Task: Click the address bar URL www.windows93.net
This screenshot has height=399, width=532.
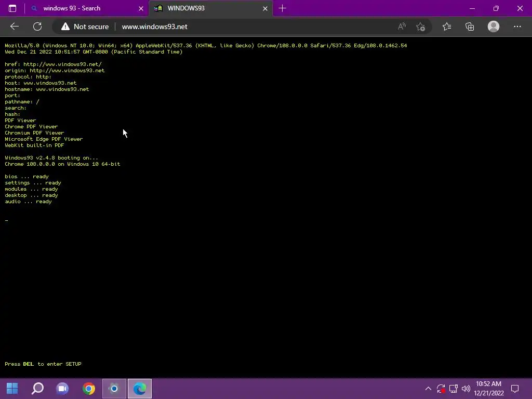Action: 154,26
